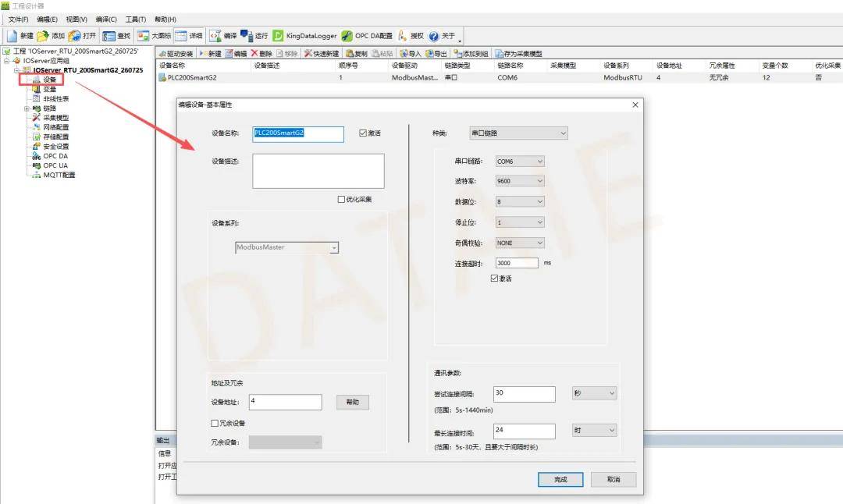This screenshot has width=843, height=504.
Task: Open the 波特率 9600 dropdown
Action: pos(520,181)
